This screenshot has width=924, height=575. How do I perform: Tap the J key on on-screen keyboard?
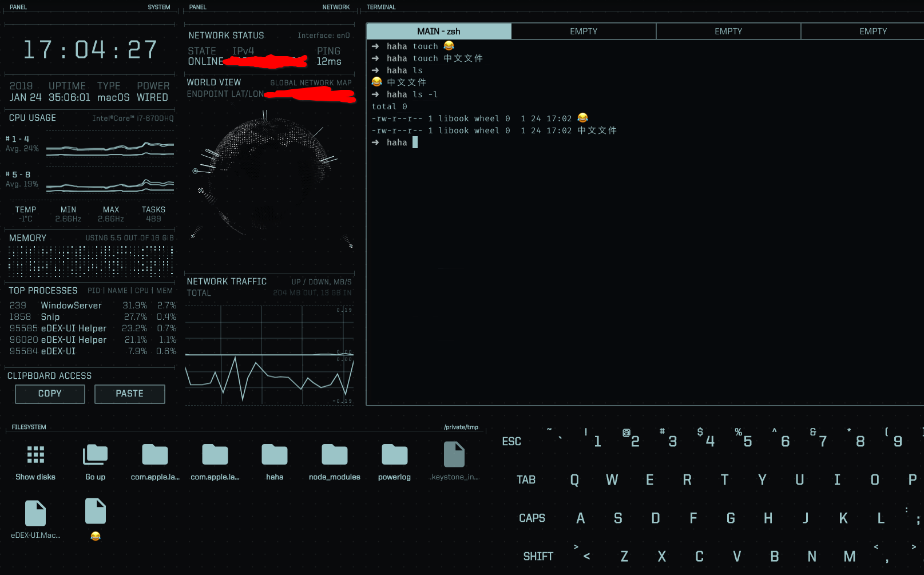coord(806,518)
